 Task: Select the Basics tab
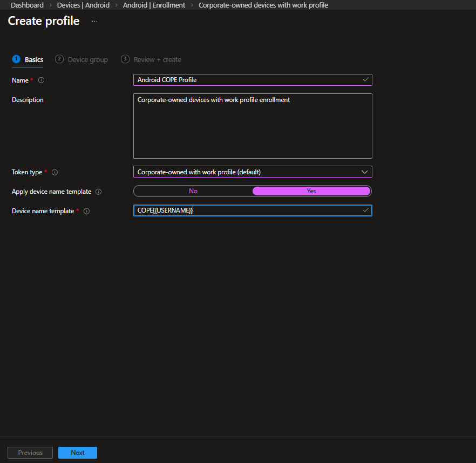pos(34,60)
